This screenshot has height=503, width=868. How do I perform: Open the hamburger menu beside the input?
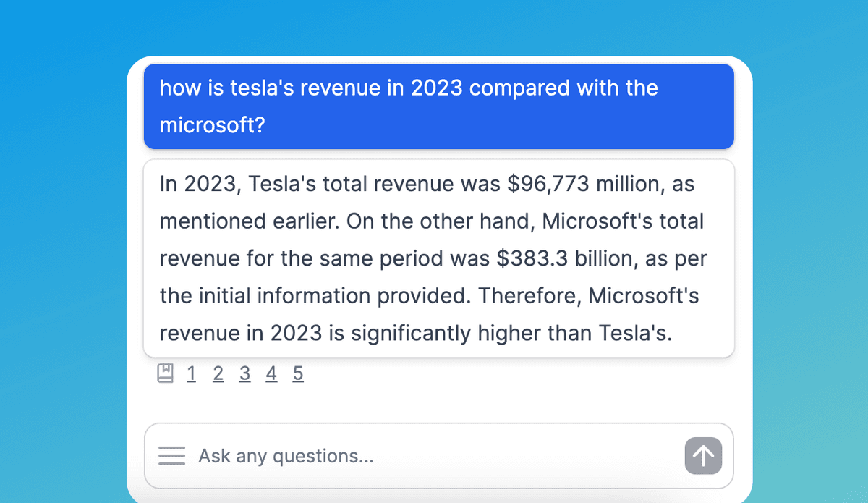click(x=172, y=456)
